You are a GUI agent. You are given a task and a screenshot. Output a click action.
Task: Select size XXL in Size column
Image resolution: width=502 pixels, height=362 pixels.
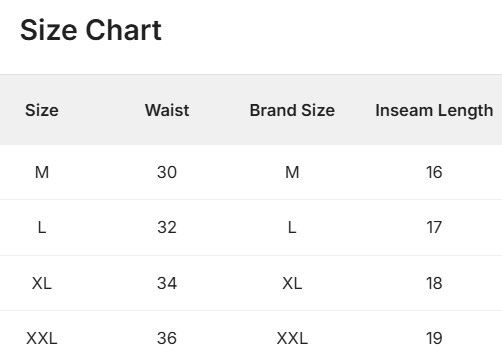pos(42,338)
